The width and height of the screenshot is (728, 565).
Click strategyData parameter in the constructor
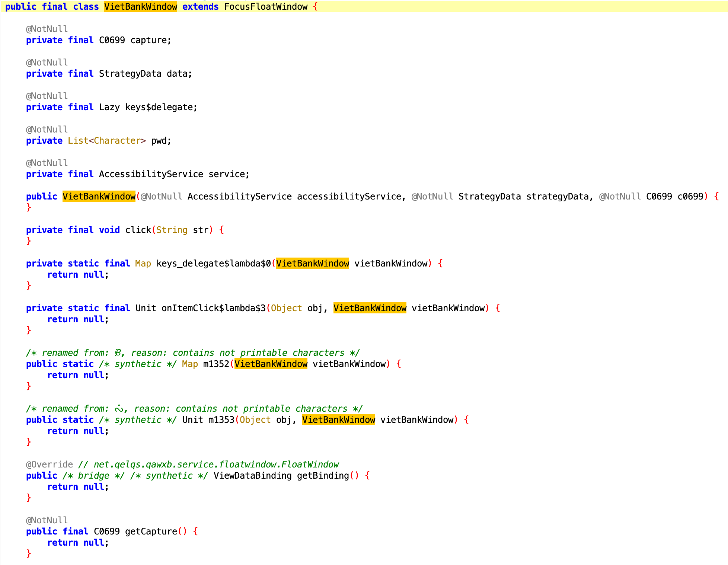coord(557,197)
